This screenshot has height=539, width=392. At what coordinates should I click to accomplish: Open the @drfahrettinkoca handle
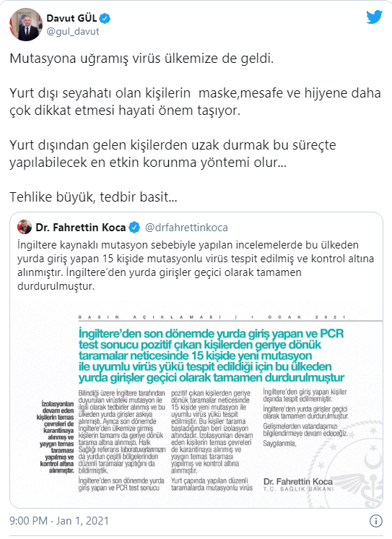pyautogui.click(x=186, y=228)
